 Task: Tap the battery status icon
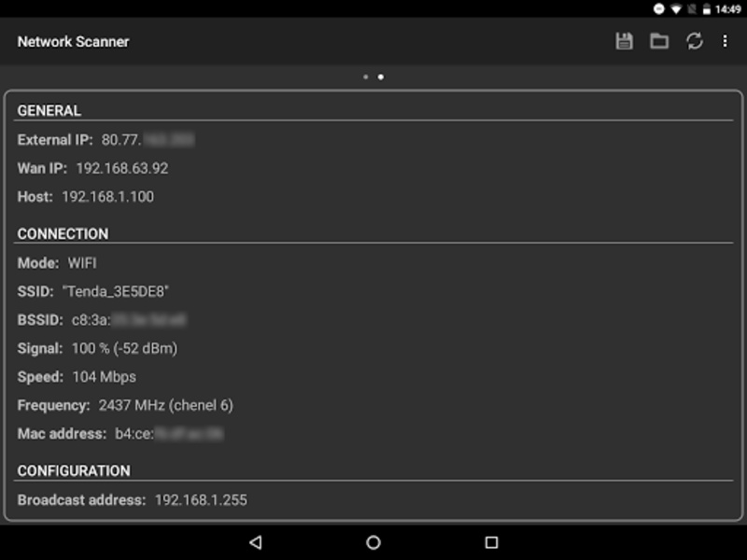pos(707,9)
